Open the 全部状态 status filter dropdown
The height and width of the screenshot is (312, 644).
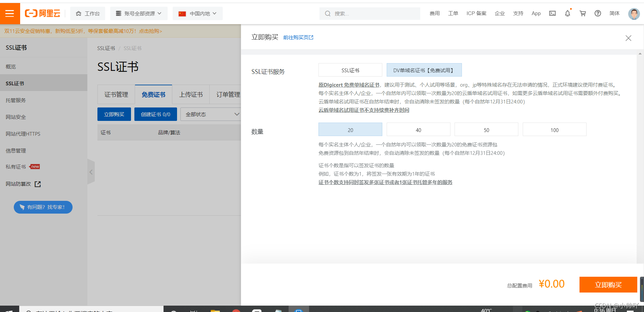click(211, 114)
